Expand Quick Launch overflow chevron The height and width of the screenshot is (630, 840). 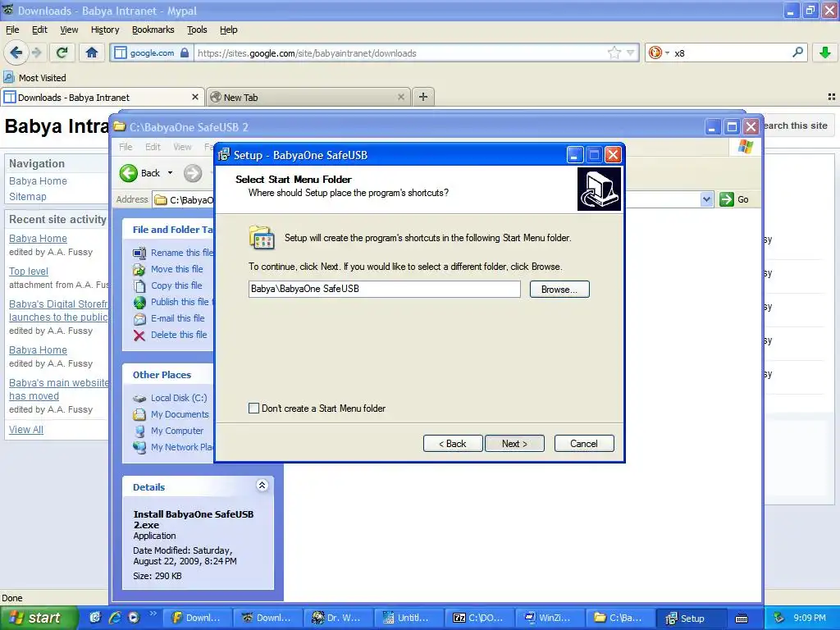click(153, 614)
